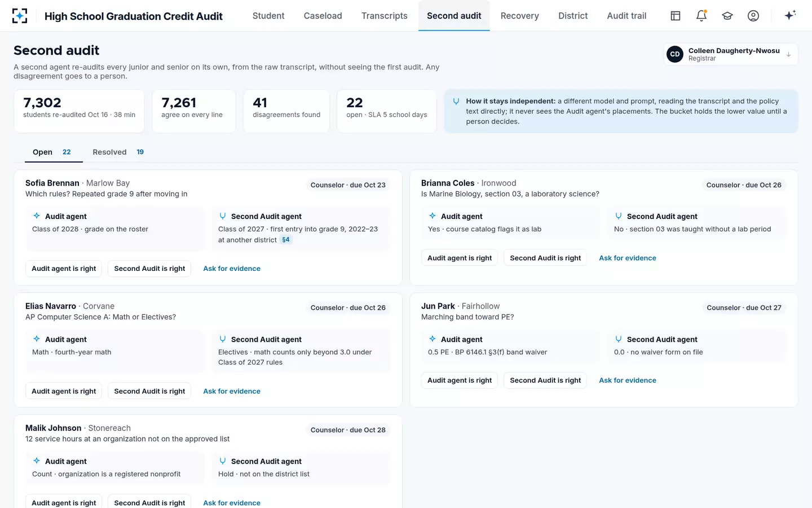The height and width of the screenshot is (508, 812).
Task: Choose Audit agent is right for Sofia Brennan
Action: pyautogui.click(x=64, y=269)
